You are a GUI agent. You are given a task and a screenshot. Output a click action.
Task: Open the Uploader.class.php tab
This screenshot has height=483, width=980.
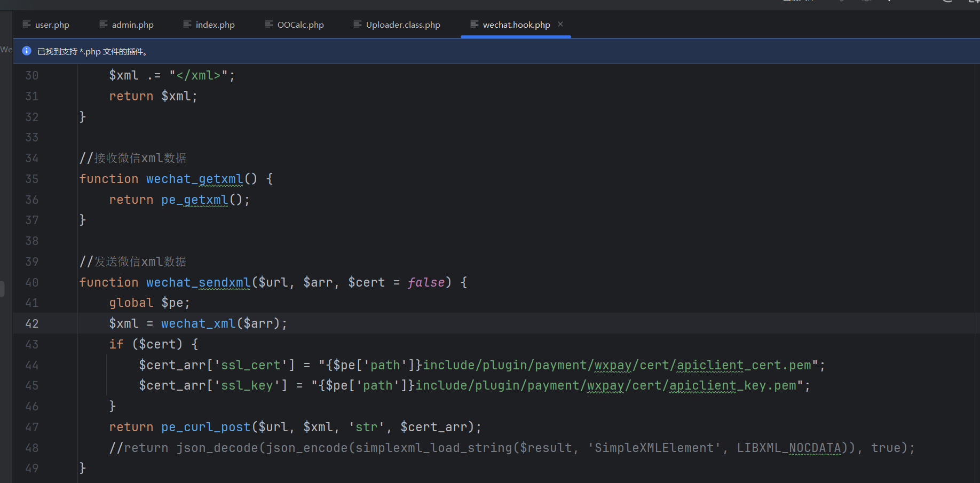(397, 25)
